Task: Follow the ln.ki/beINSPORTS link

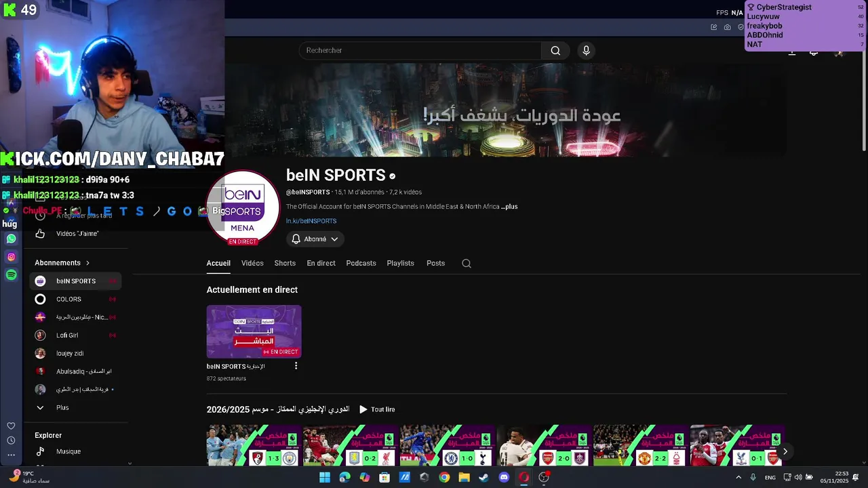Action: tap(311, 221)
